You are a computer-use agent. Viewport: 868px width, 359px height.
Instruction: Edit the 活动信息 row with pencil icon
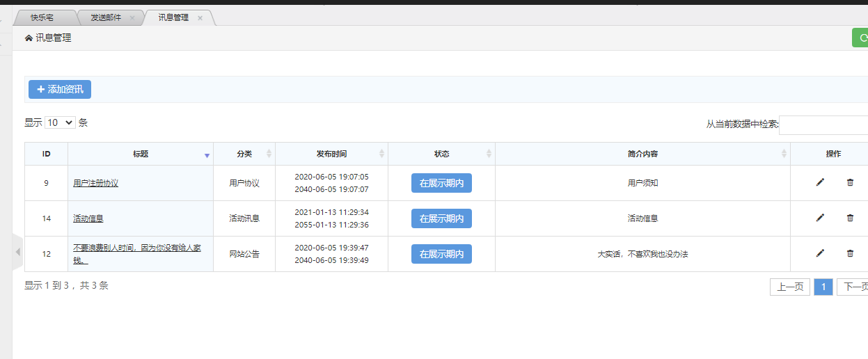pyautogui.click(x=820, y=218)
